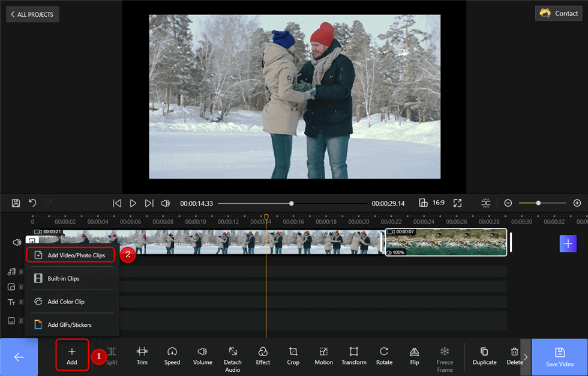Screen dimensions: 588x376
Task: Select the coastal 00:00:07 clip
Action: (x=446, y=242)
